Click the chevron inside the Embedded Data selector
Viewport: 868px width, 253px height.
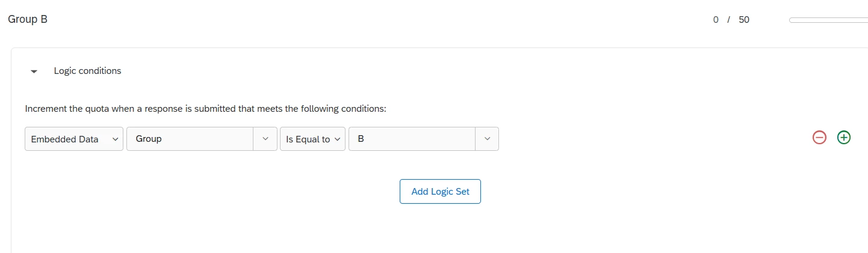click(116, 139)
